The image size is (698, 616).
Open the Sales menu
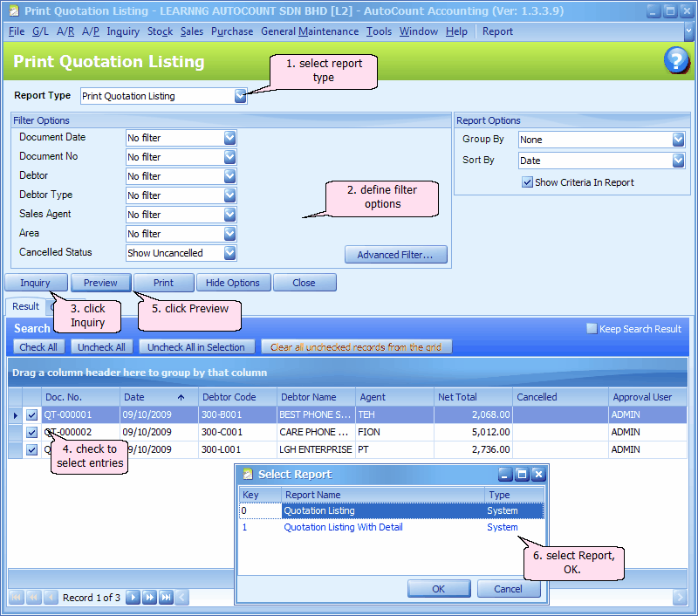coord(192,31)
